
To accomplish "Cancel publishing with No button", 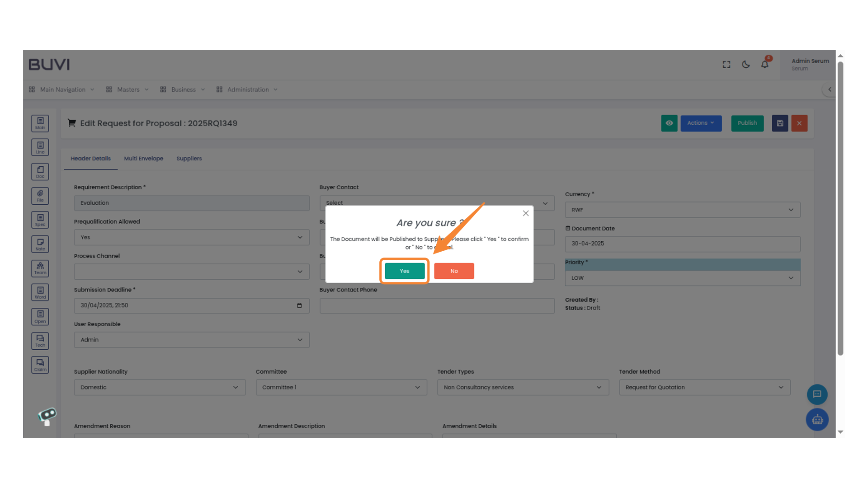I will tap(454, 271).
